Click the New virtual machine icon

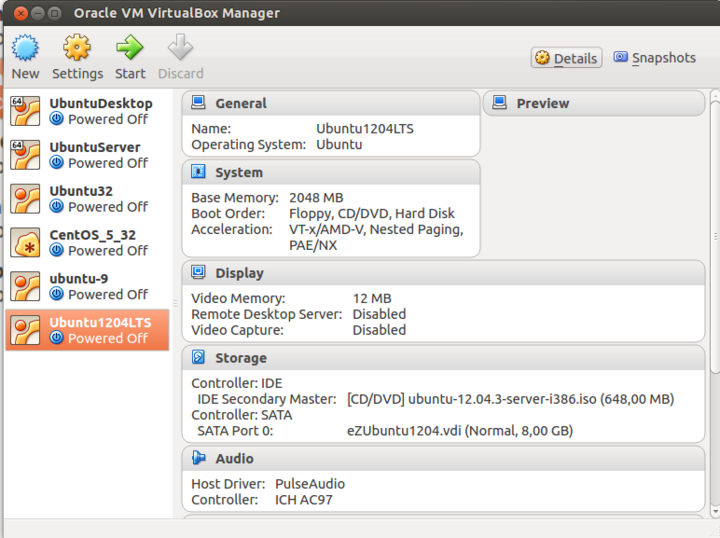pyautogui.click(x=25, y=47)
